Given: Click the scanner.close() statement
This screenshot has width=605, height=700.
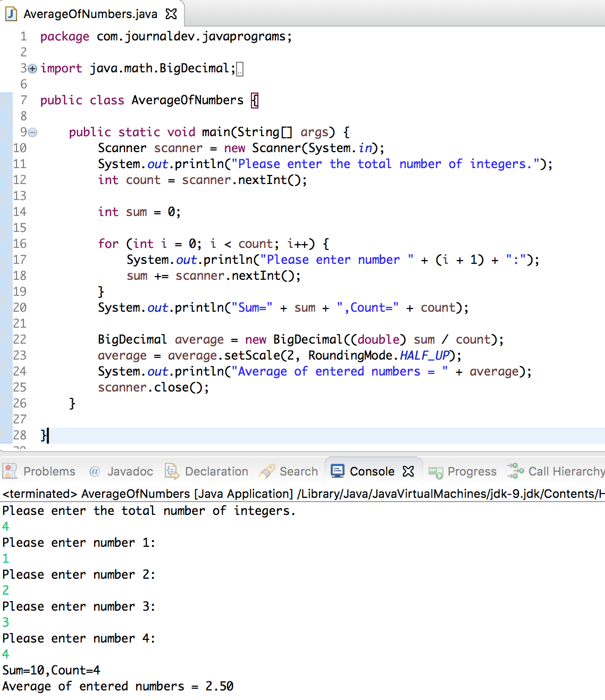Looking at the screenshot, I should coord(153,387).
